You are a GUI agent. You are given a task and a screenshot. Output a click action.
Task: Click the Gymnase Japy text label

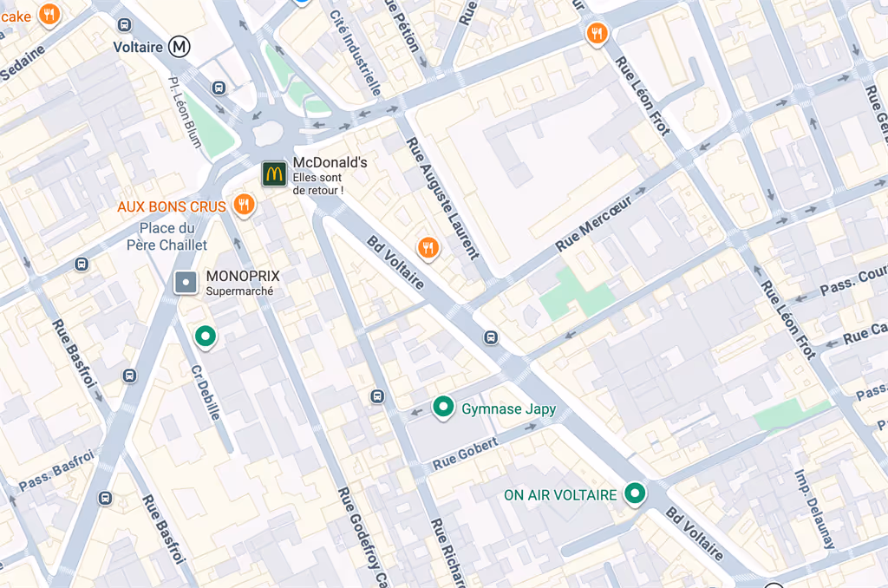(508, 409)
